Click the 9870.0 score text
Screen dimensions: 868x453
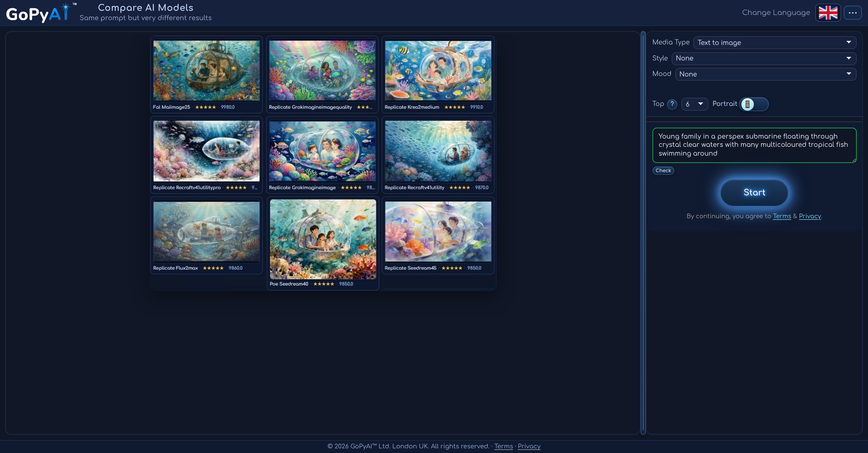pos(482,188)
